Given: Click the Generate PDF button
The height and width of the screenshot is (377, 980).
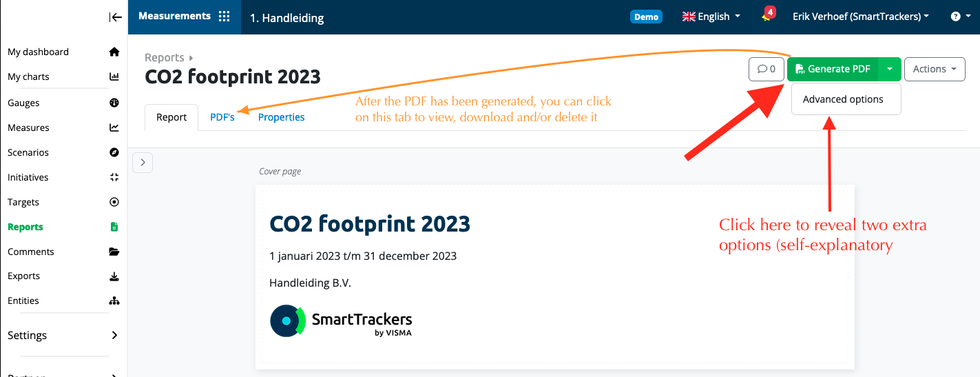Looking at the screenshot, I should click(834, 69).
